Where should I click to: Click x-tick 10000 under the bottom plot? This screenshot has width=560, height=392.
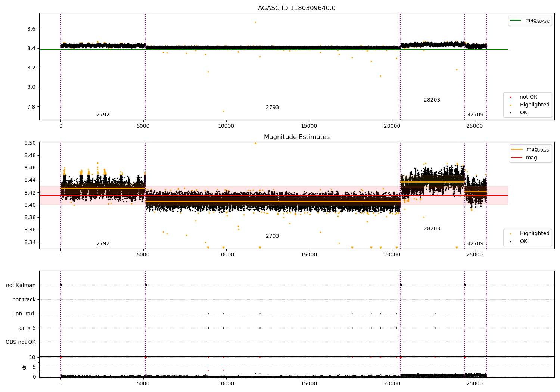click(226, 384)
